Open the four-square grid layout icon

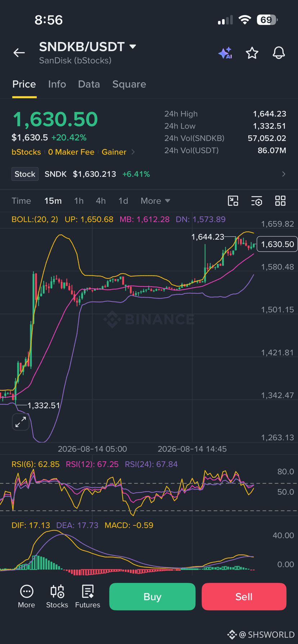280,201
